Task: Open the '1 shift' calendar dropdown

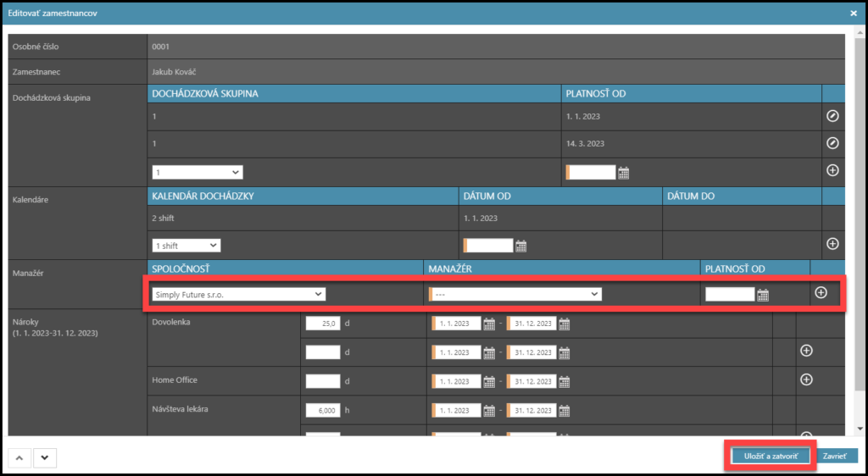Action: tap(186, 245)
